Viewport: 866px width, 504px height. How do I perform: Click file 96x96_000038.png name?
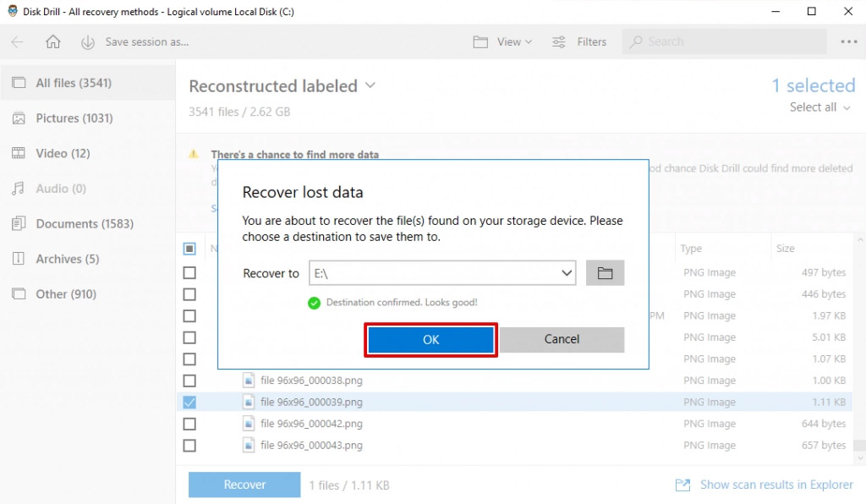pos(311,381)
